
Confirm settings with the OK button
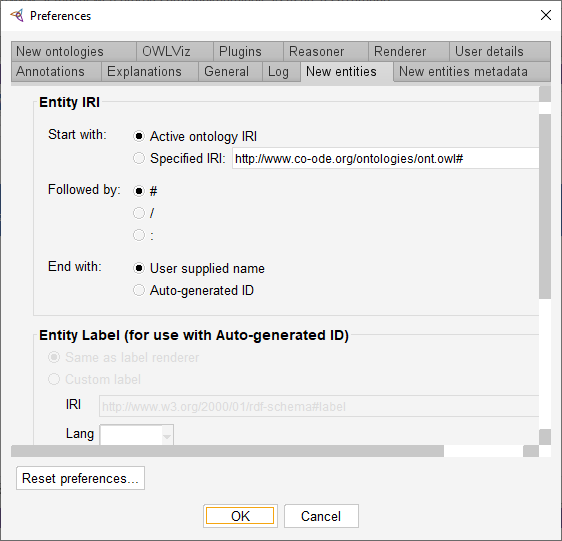240,516
